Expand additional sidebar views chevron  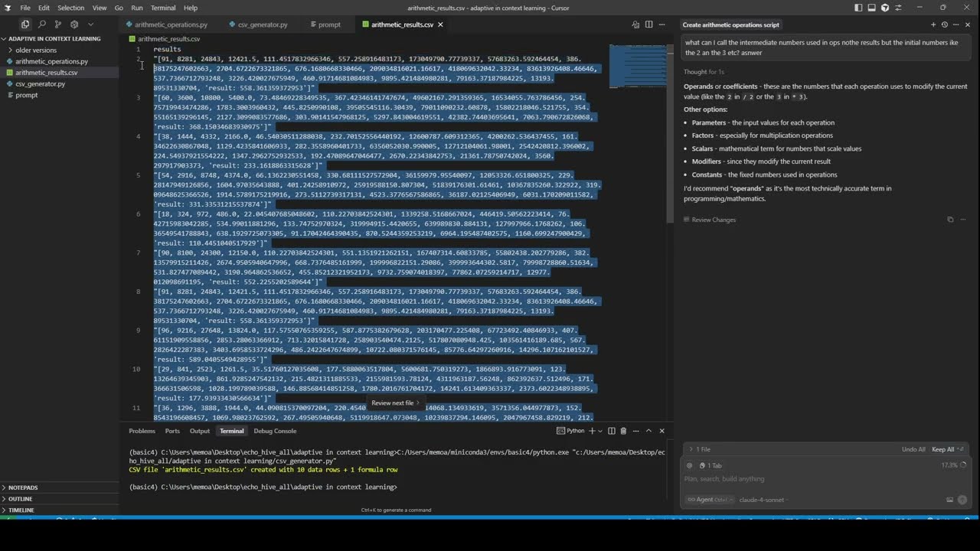point(90,24)
